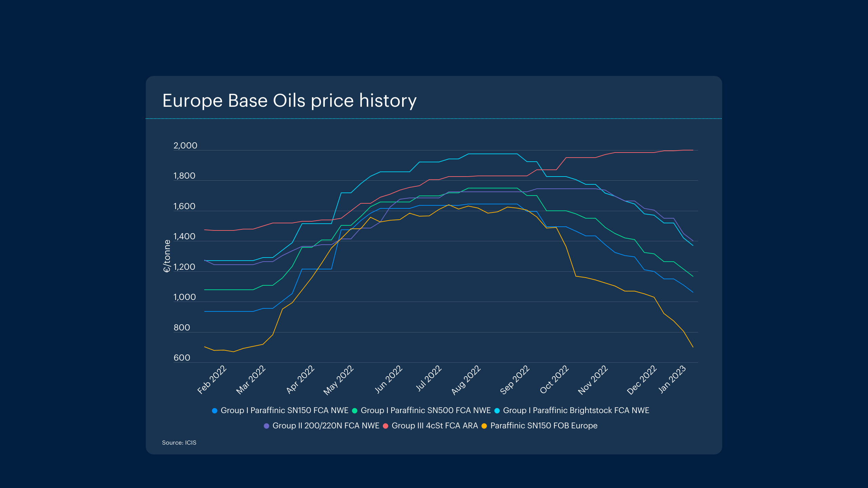868x488 pixels.
Task: Click the Jan 2023 x-axis label
Action: tap(672, 380)
